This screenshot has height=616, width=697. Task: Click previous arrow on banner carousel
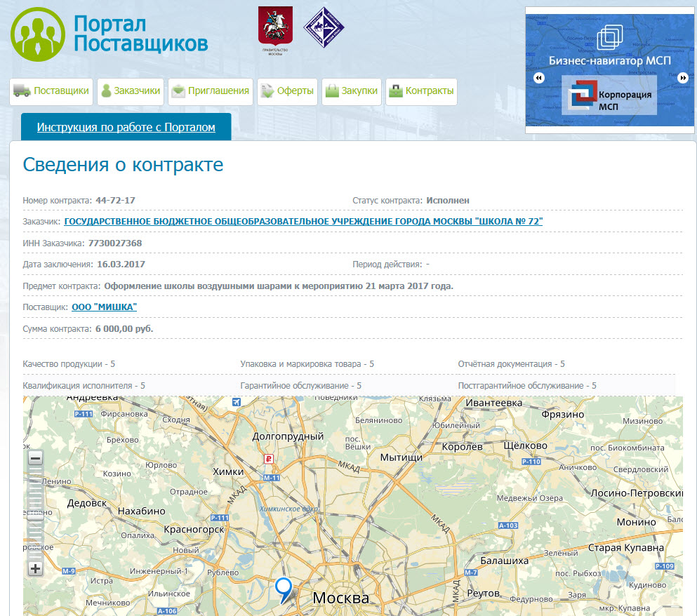click(539, 78)
